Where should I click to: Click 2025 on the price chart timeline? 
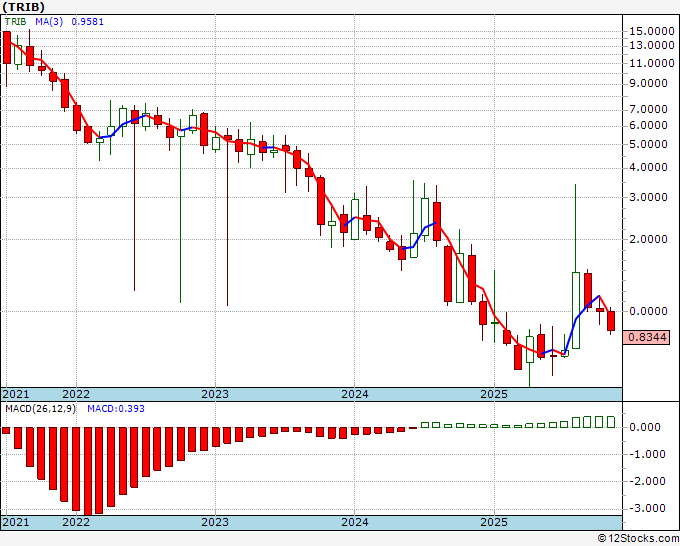494,394
